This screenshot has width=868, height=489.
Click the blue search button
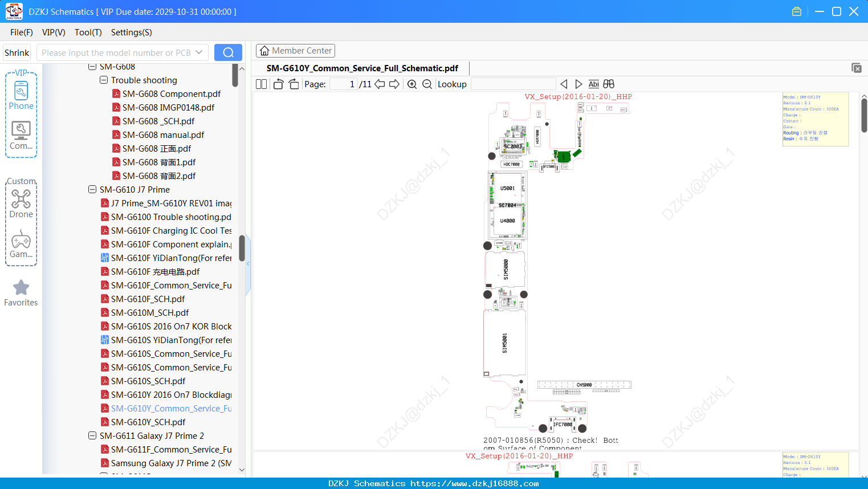[228, 52]
